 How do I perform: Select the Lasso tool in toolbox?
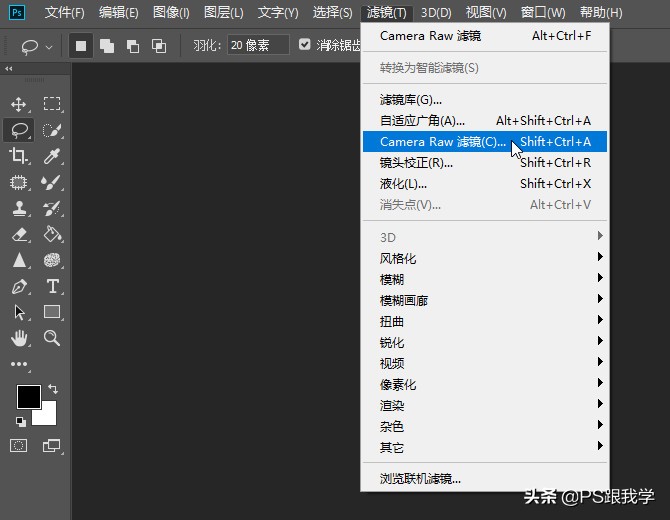coord(19,130)
